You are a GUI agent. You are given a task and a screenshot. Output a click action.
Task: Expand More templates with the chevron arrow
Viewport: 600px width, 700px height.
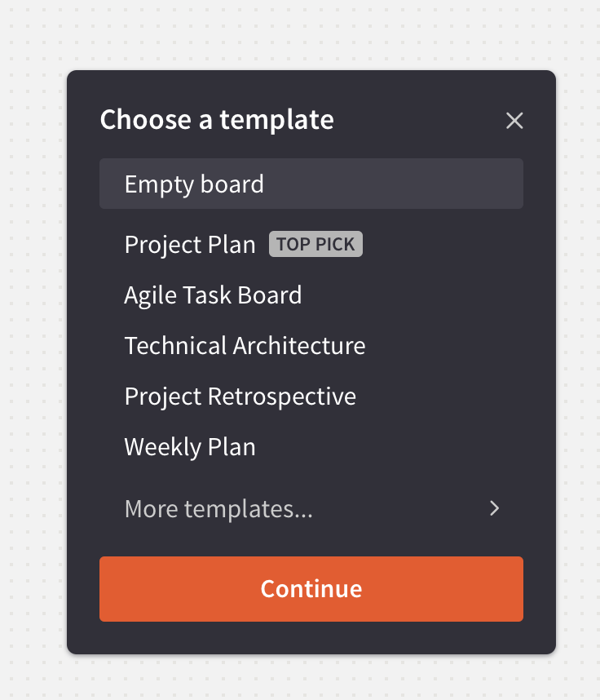(494, 509)
